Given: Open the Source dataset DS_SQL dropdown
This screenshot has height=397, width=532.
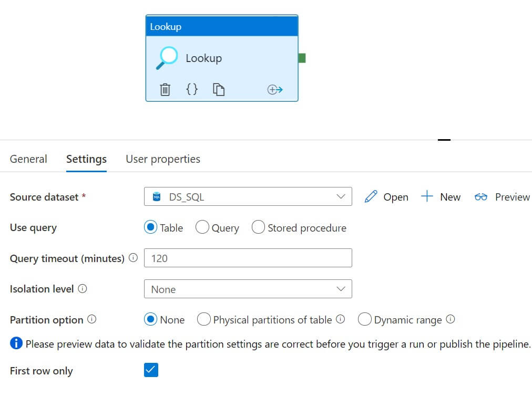Looking at the screenshot, I should 248,197.
